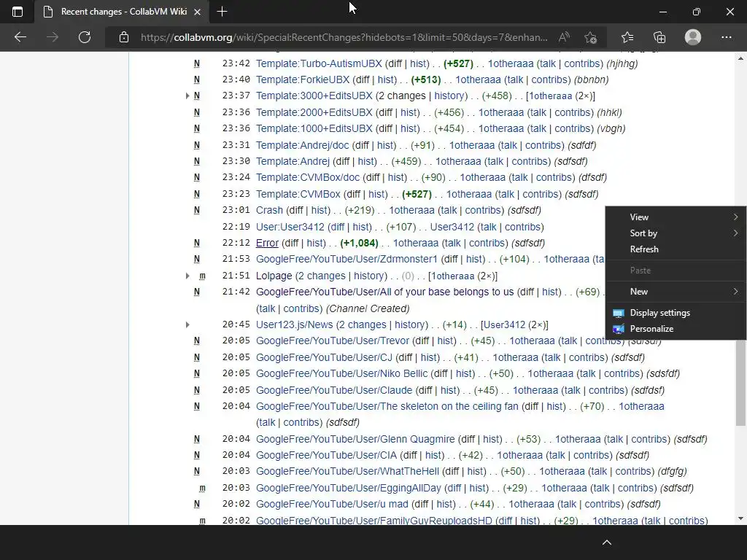This screenshot has height=560, width=747.
Task: Open GoogleFree/YouTube/User/Trevor link
Action: [x=333, y=341]
